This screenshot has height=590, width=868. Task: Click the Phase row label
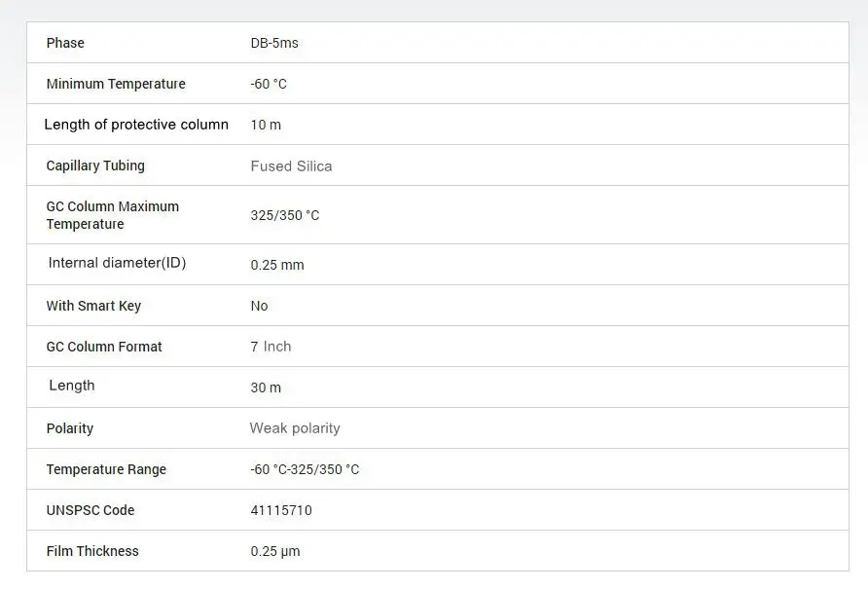point(65,43)
